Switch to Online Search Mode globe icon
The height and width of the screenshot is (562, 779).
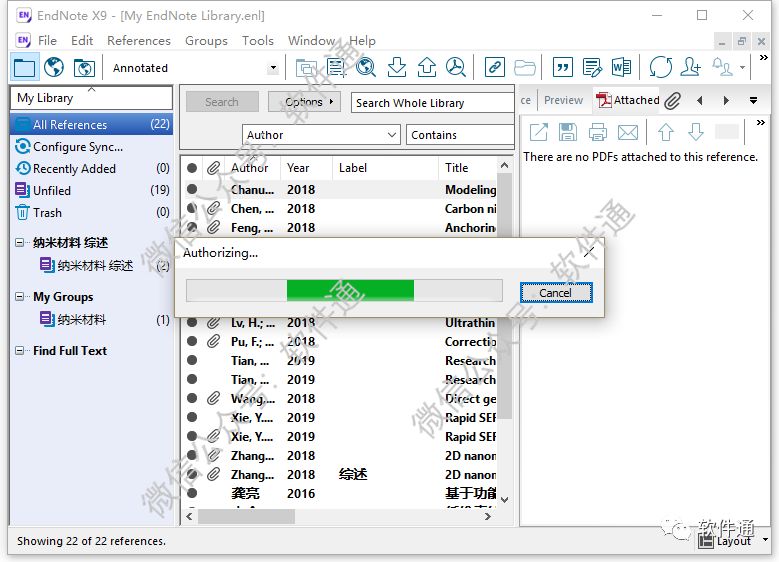[x=54, y=68]
